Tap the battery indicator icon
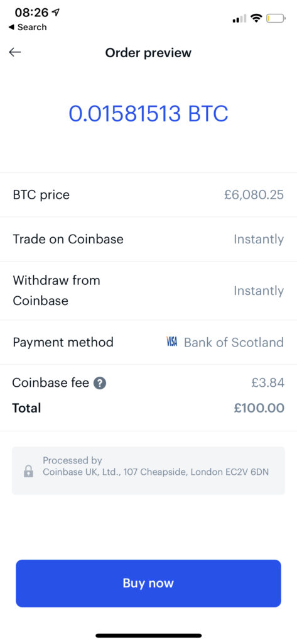 click(x=276, y=18)
